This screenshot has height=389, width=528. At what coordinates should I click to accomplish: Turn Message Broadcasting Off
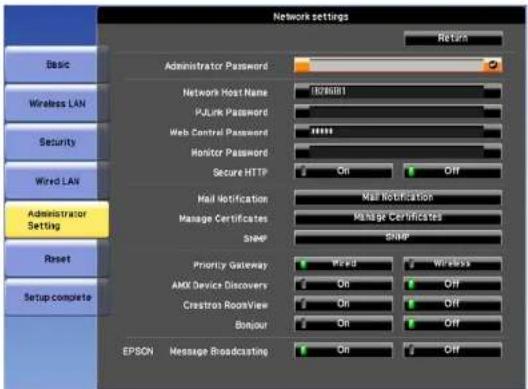[x=453, y=350]
